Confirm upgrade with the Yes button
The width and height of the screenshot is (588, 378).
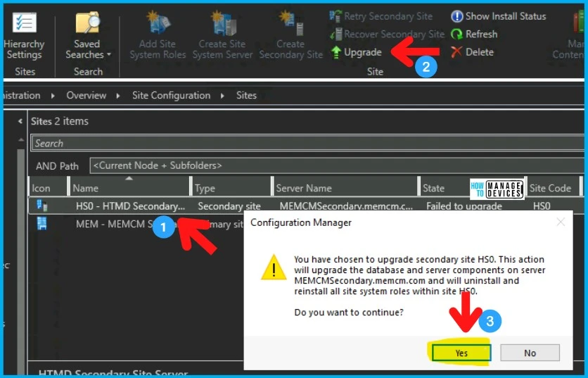(x=461, y=353)
